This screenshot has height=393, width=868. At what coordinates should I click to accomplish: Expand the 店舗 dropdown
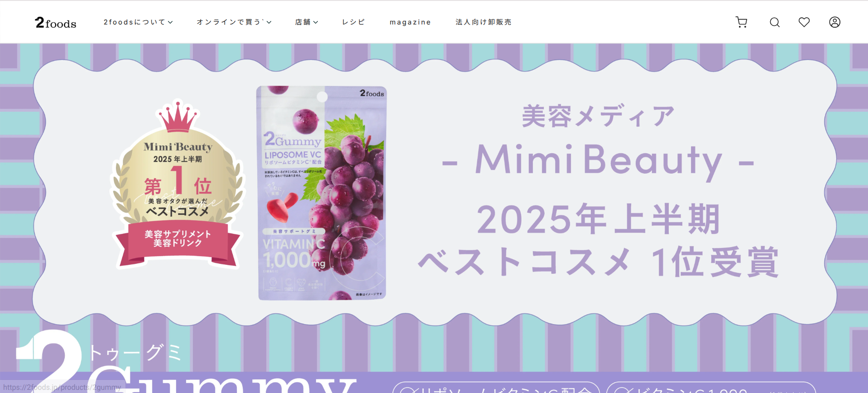pyautogui.click(x=307, y=22)
